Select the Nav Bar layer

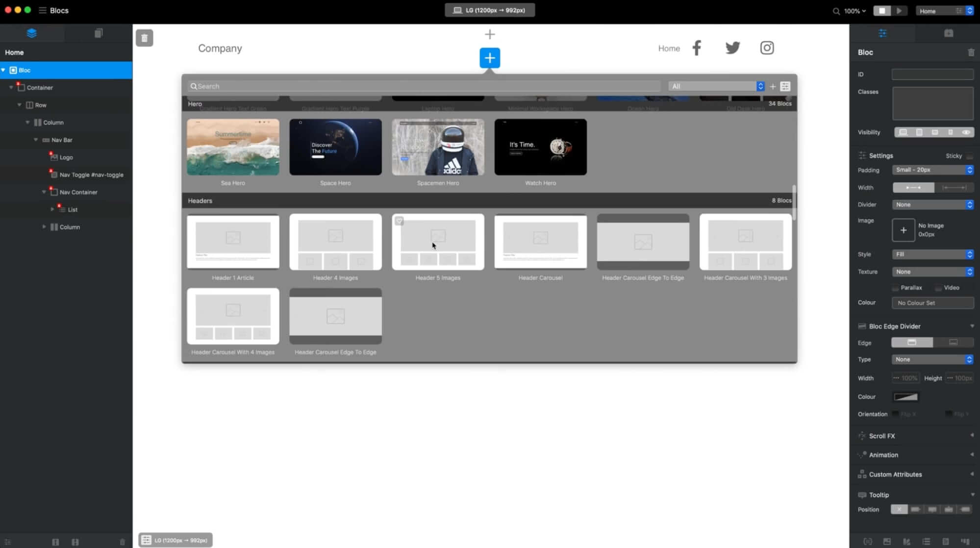click(66, 140)
